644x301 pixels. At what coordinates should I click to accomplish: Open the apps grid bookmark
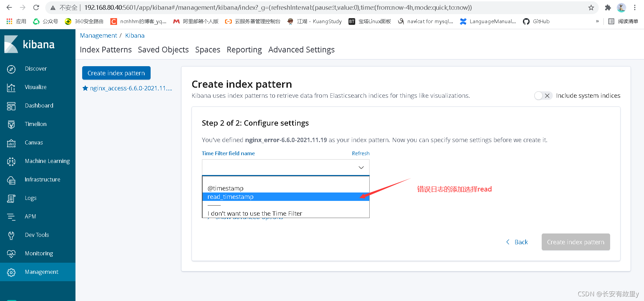[16, 21]
